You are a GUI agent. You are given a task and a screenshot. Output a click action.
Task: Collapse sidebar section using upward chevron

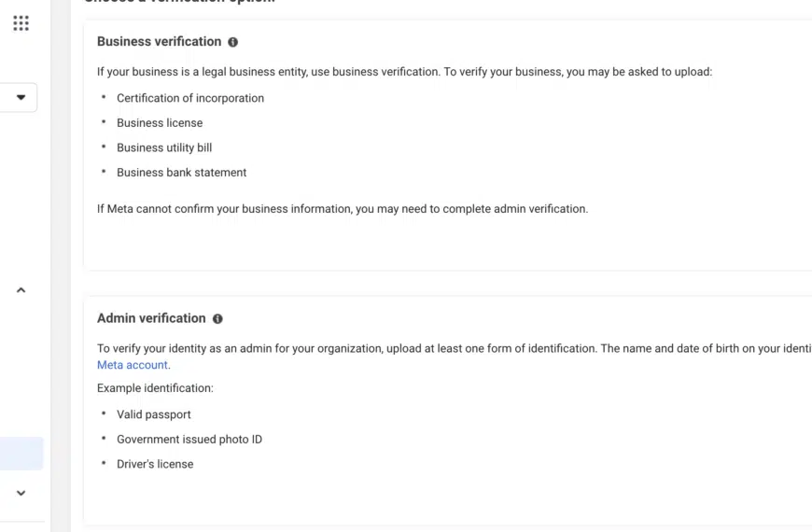point(21,290)
